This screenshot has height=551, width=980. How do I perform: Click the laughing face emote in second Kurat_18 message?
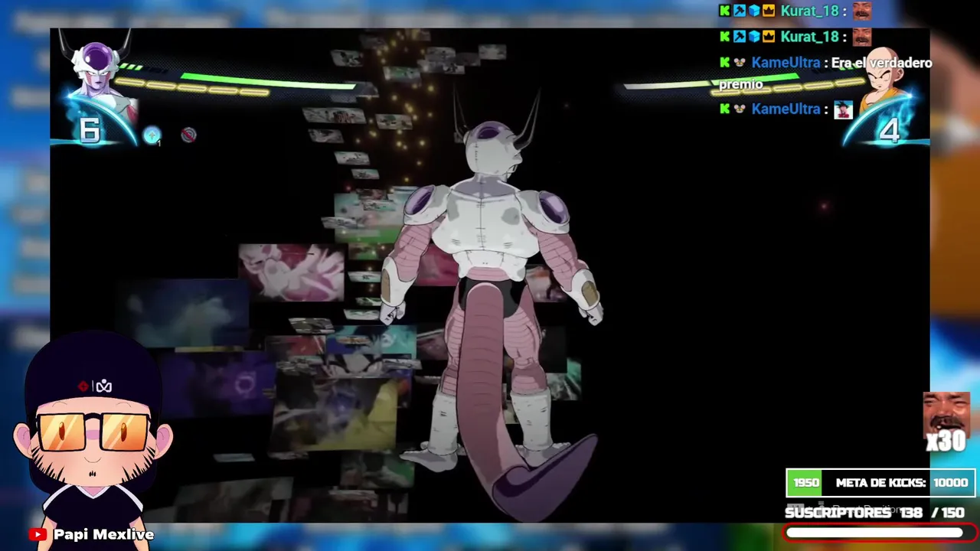[x=862, y=36]
